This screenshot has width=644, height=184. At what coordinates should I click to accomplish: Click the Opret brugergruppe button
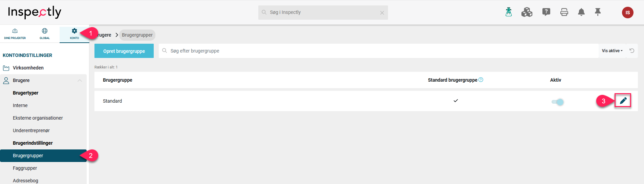pyautogui.click(x=124, y=51)
